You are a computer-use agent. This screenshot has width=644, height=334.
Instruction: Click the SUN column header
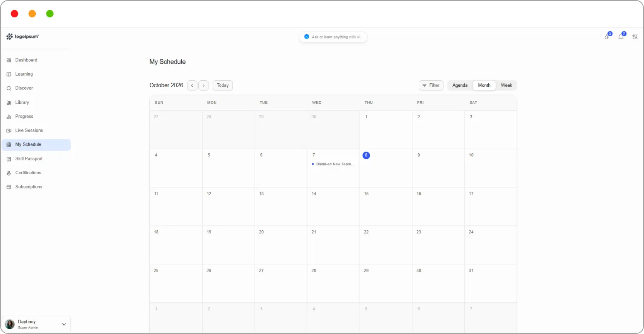(159, 103)
